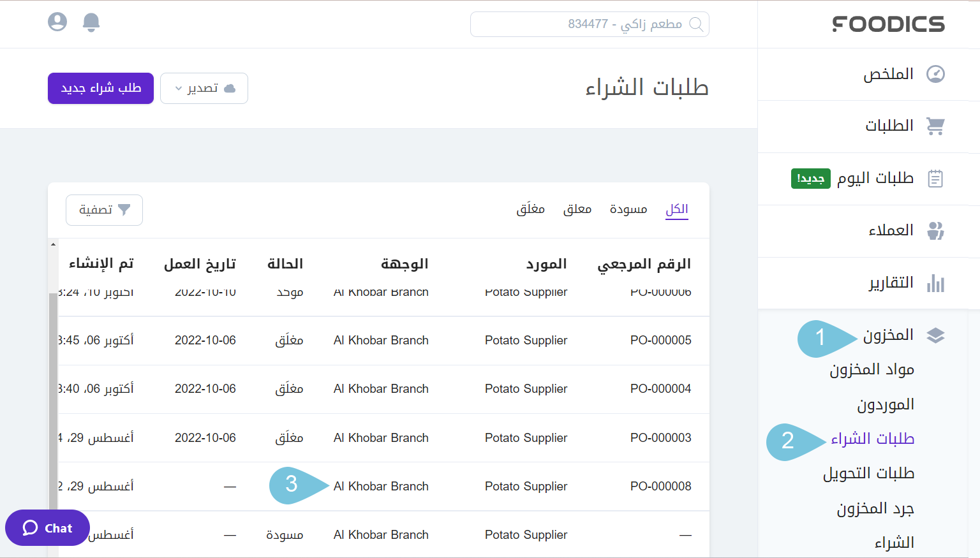Click the طلب شراء جديد button
Viewport: 980px width, 558px height.
(100, 88)
